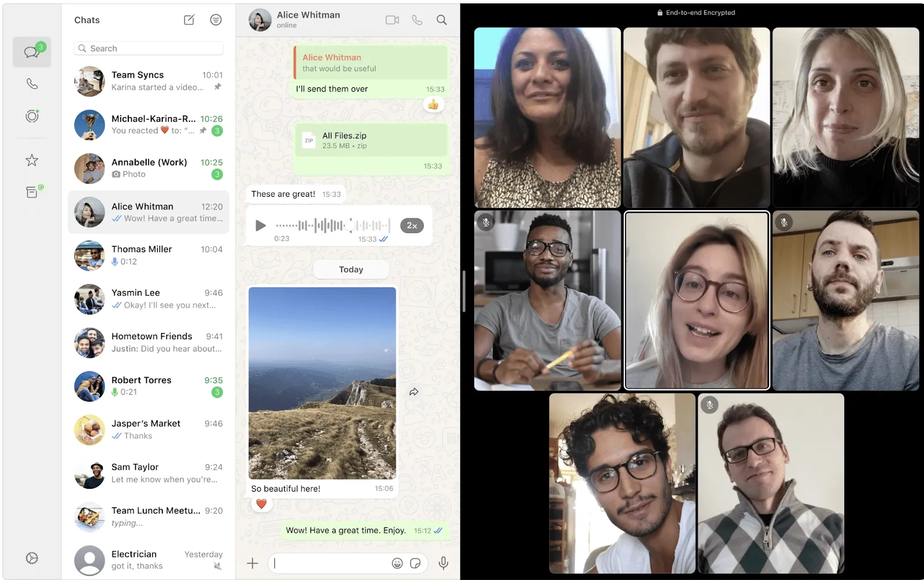Open the Hometown Friends group chat
This screenshot has height=580, width=924.
pyautogui.click(x=148, y=343)
